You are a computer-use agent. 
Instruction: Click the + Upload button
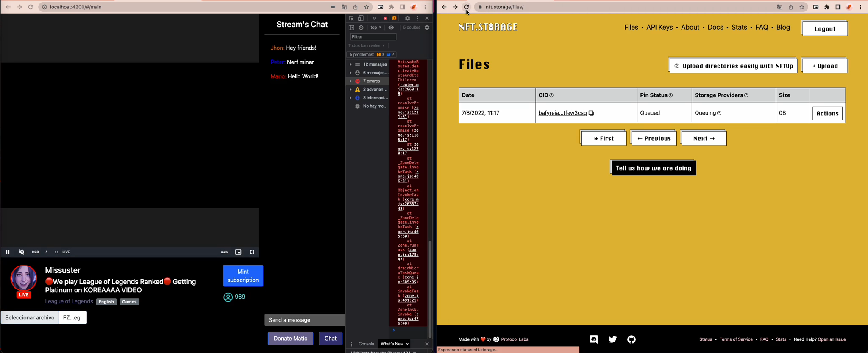click(x=825, y=66)
